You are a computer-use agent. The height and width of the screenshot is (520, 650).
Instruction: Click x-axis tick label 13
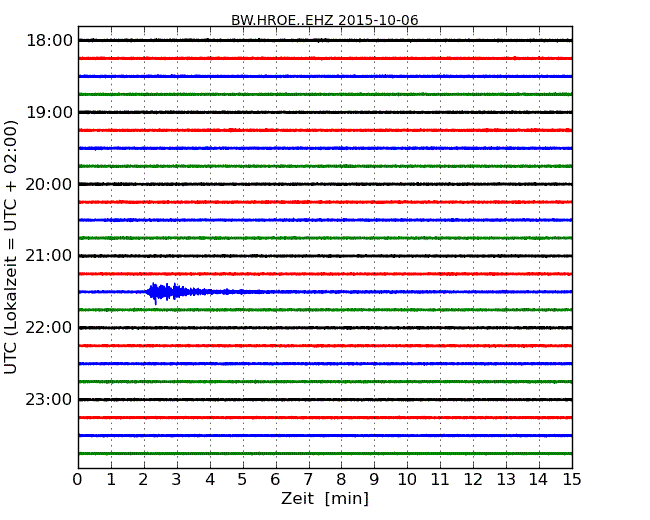click(506, 479)
